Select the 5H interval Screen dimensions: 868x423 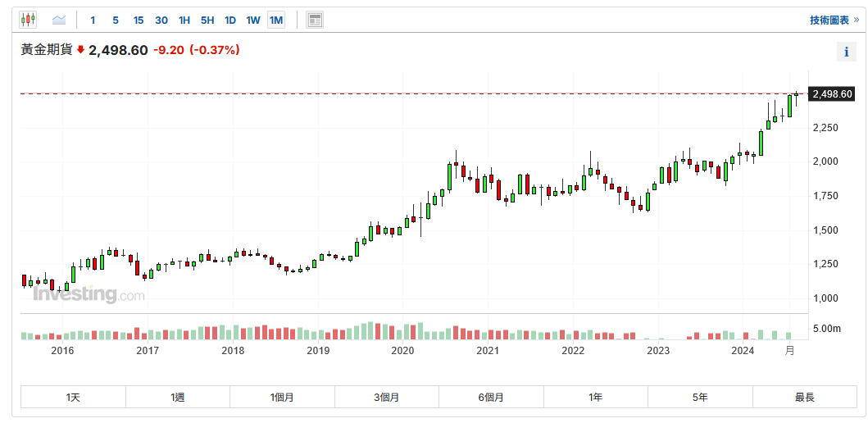click(x=207, y=20)
